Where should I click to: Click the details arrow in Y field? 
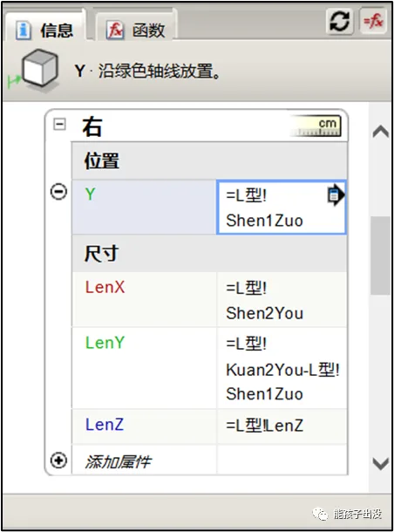click(336, 194)
